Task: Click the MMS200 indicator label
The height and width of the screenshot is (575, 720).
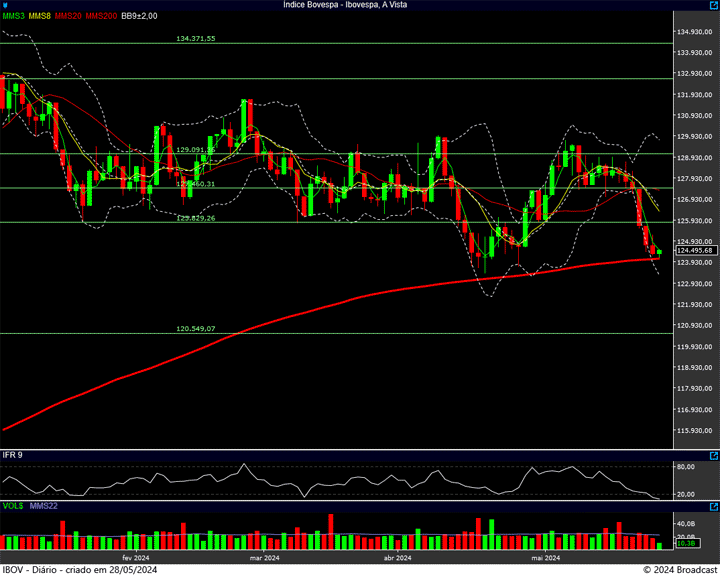Action: click(101, 17)
